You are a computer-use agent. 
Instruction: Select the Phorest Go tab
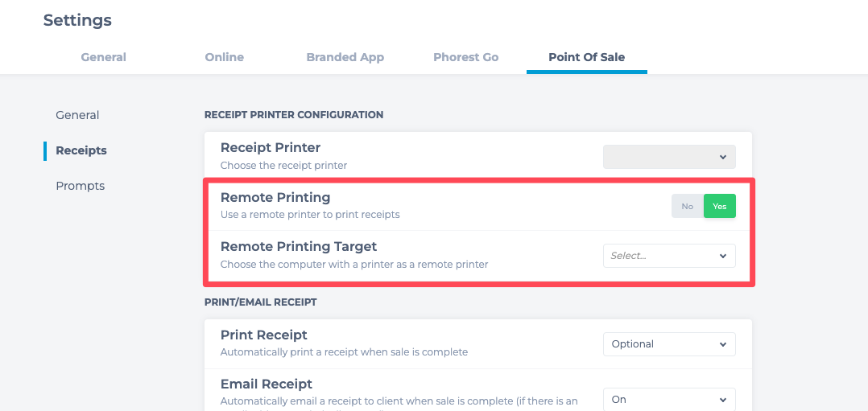[465, 57]
